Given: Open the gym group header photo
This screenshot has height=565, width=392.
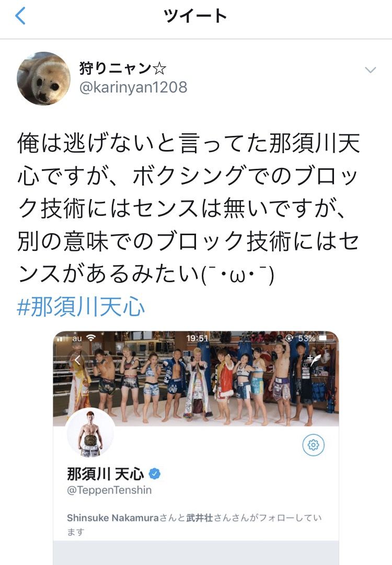Looking at the screenshot, I should (x=195, y=379).
